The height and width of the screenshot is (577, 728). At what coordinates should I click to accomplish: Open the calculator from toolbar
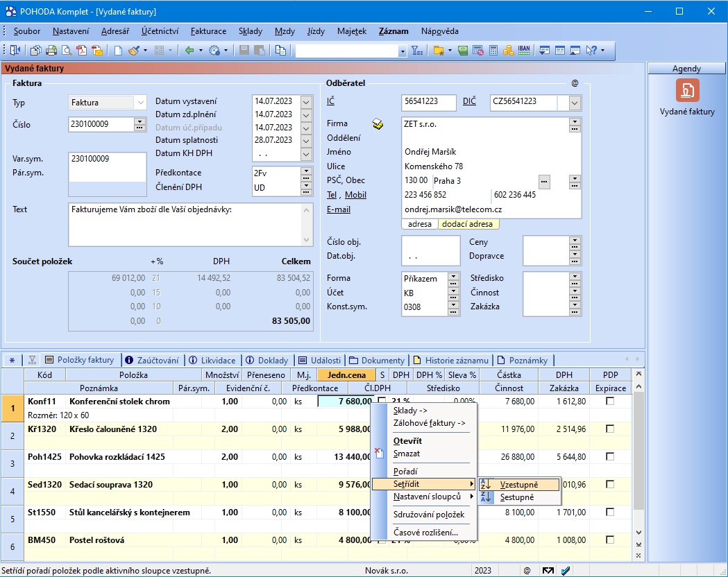[493, 50]
